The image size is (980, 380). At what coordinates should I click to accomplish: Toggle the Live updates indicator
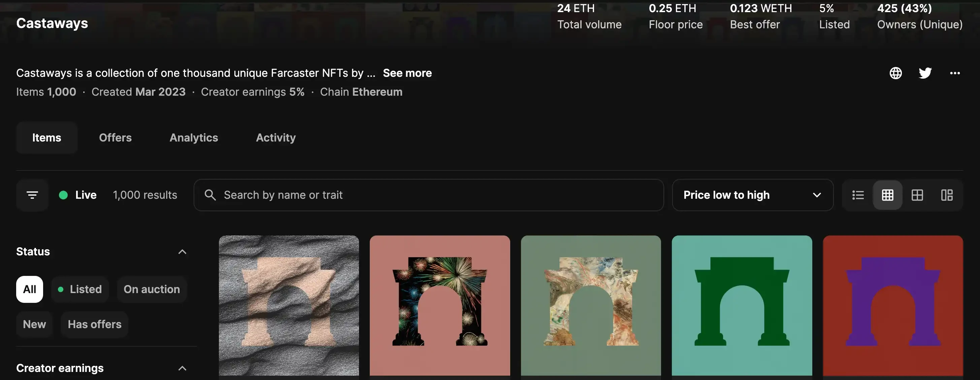click(x=78, y=195)
